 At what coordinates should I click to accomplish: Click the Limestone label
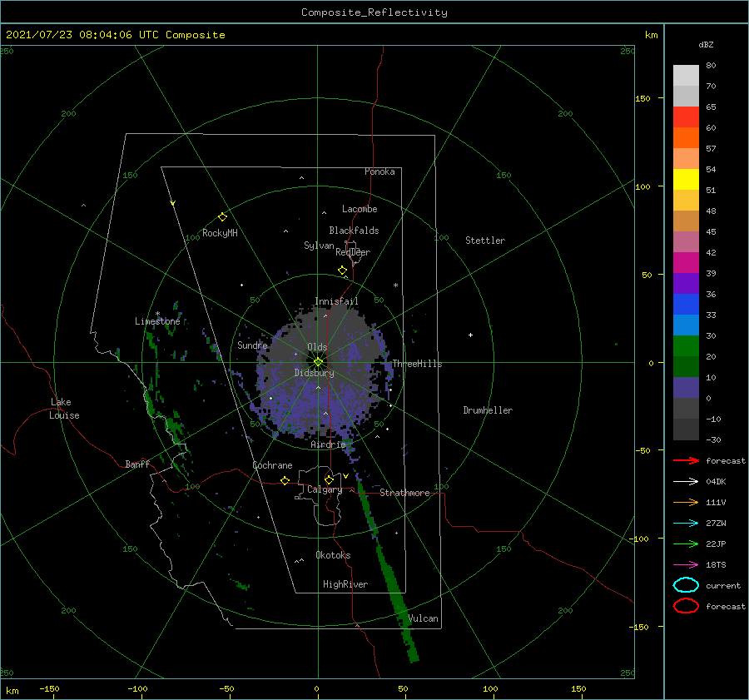pos(157,321)
